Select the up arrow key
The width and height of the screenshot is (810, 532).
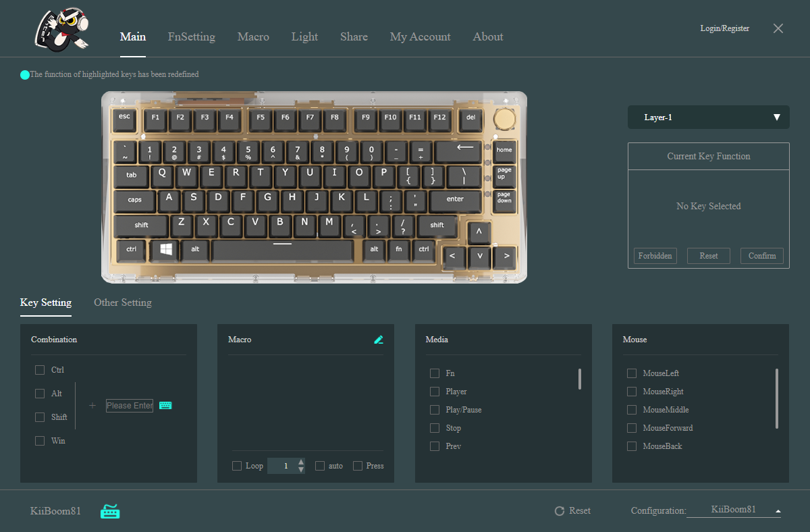tap(479, 232)
